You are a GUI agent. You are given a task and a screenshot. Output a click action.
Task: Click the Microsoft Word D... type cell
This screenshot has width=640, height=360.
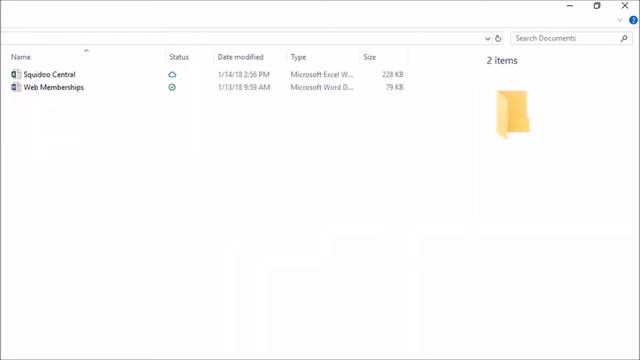322,87
